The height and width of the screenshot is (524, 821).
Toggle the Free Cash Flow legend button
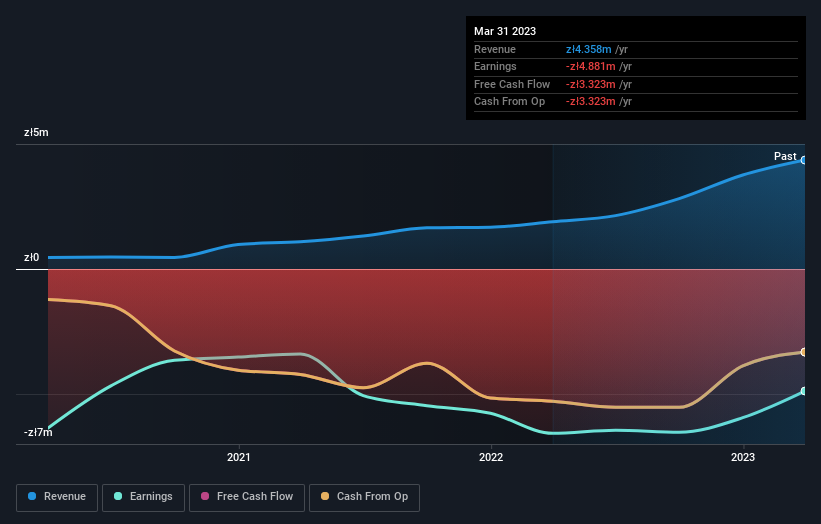247,497
